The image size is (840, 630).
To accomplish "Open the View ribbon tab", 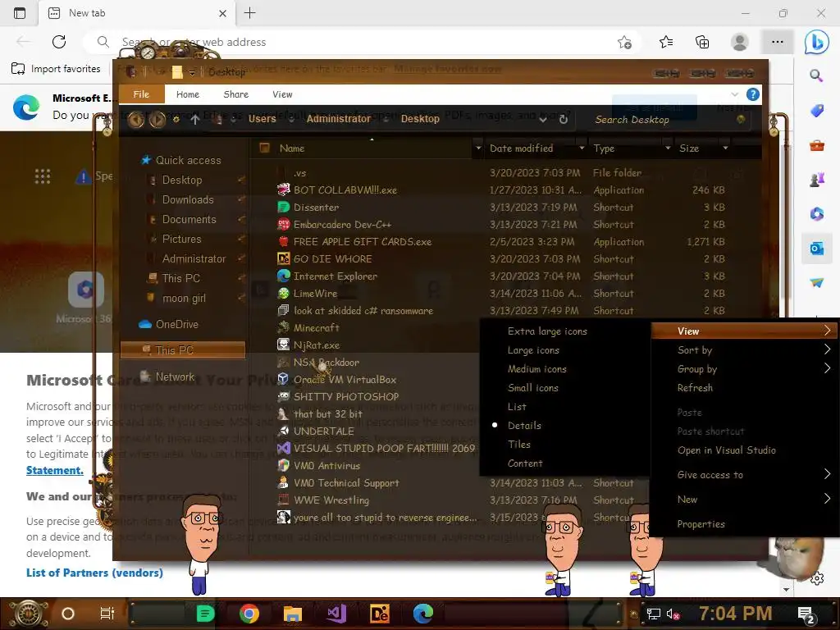I will 282,94.
